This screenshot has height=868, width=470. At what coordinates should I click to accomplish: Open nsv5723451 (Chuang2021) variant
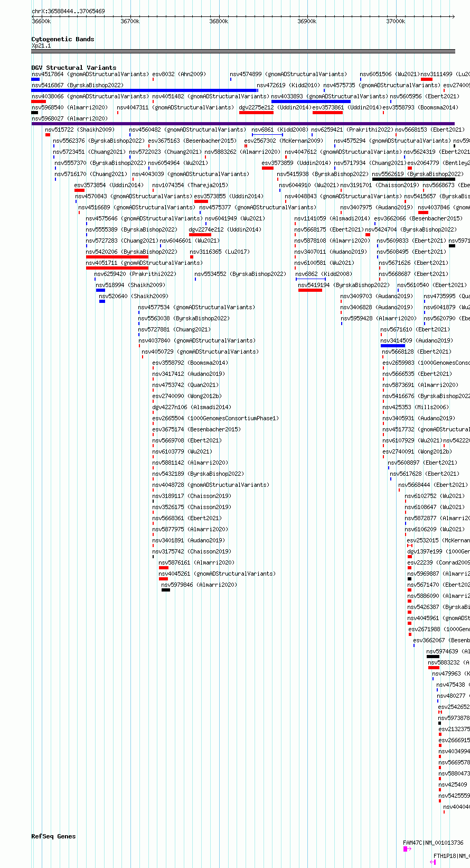click(90, 152)
